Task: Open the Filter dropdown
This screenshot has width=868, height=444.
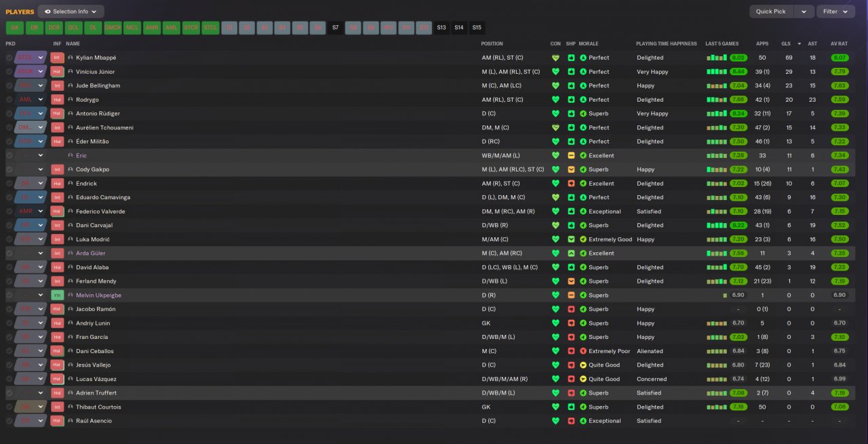Action: pos(836,12)
